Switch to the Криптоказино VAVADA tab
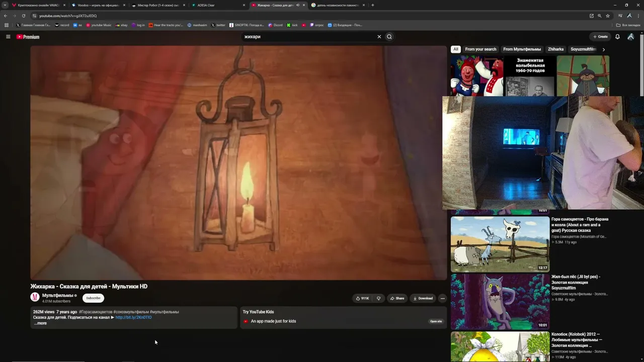644x362 pixels. (39, 5)
